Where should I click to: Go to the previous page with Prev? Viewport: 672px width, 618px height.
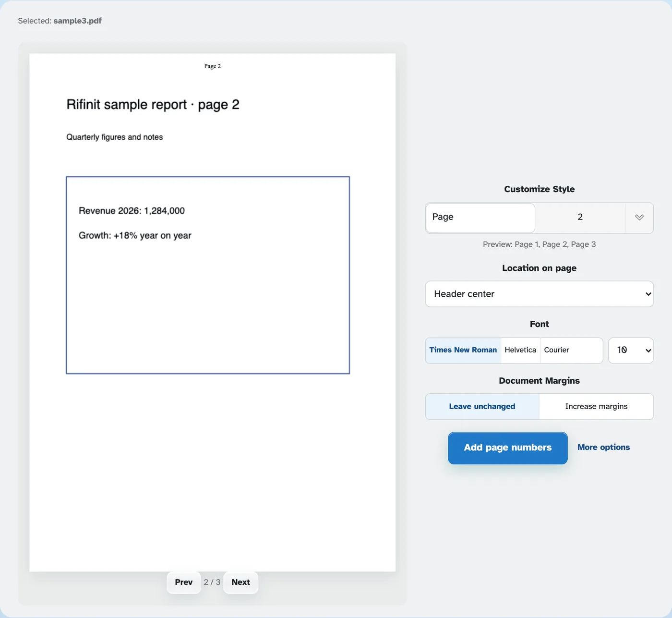point(184,582)
